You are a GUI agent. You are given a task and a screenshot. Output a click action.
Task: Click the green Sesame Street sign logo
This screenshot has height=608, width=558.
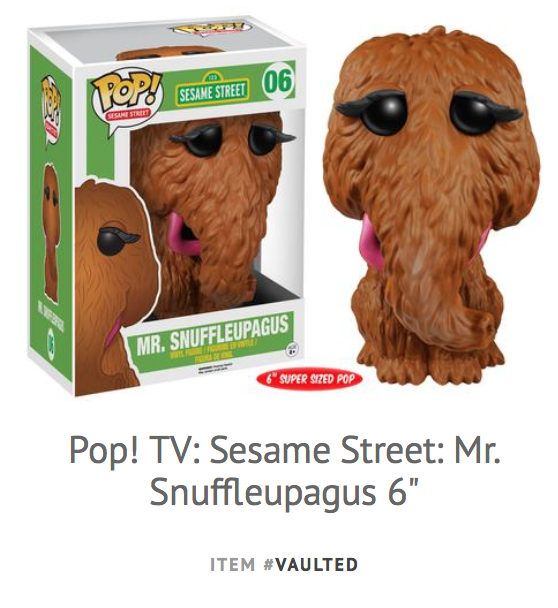(x=212, y=91)
